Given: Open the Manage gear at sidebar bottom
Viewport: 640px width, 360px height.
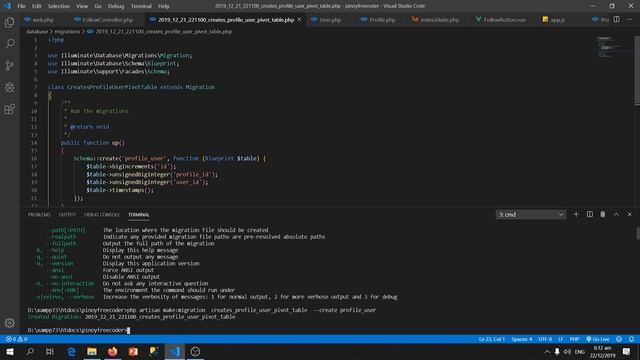Looking at the screenshot, I should click(9, 323).
